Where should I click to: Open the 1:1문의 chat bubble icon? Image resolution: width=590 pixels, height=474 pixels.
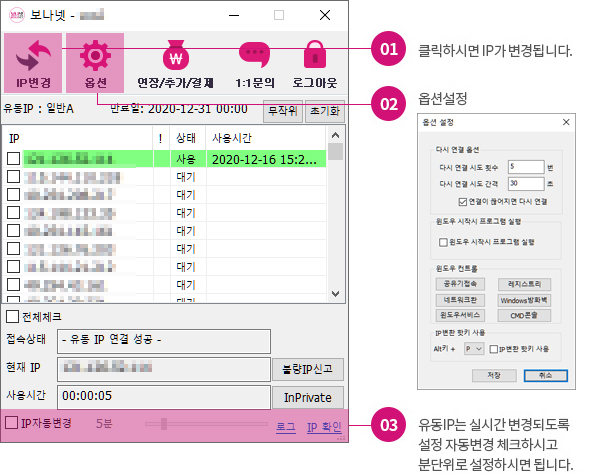(x=255, y=55)
